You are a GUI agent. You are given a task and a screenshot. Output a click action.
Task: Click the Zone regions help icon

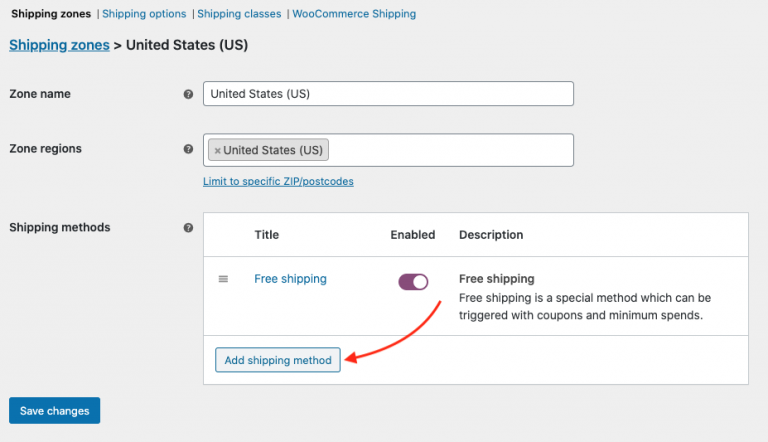(188, 149)
